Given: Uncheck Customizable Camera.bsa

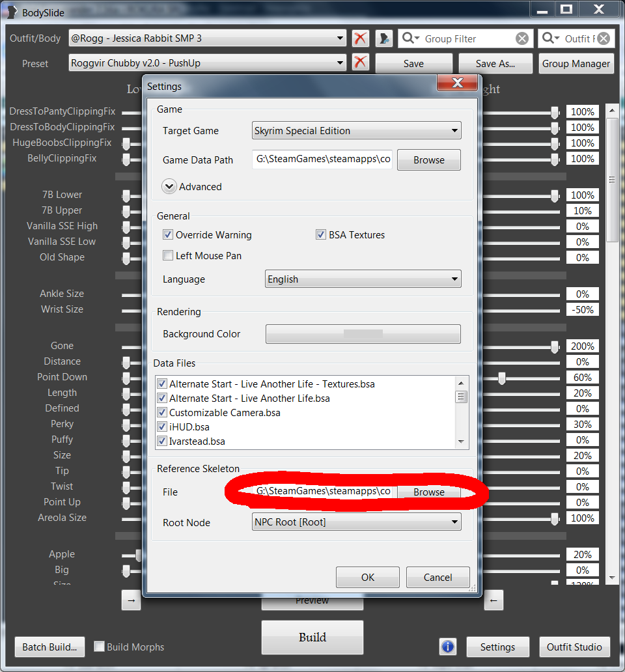Looking at the screenshot, I should [162, 412].
